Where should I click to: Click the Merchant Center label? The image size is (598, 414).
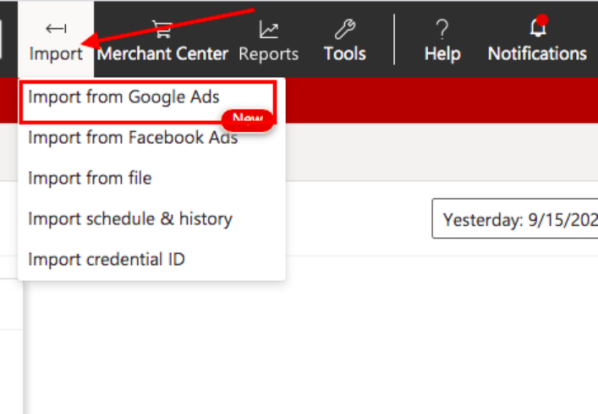[x=162, y=54]
